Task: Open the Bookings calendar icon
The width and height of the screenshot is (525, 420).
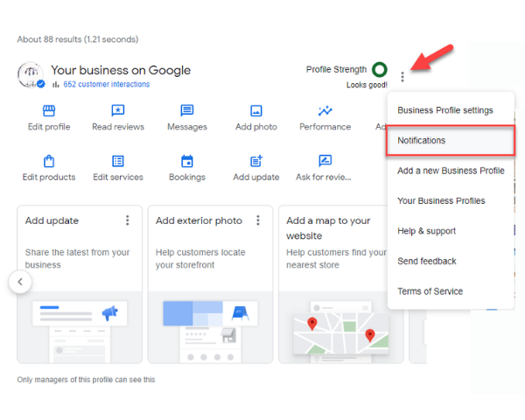Action: [187, 161]
